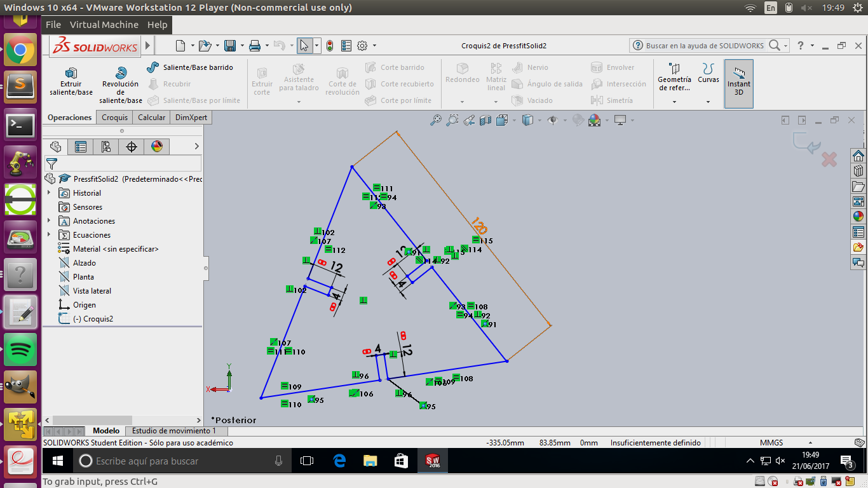Screen dimensions: 868x488
Task: Open the Virtual Machine menu
Action: (104, 25)
